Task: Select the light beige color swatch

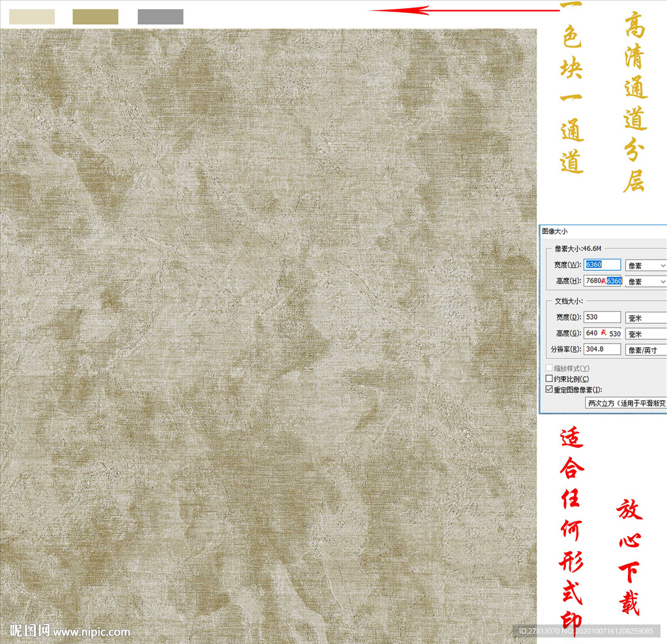Action: click(x=32, y=17)
